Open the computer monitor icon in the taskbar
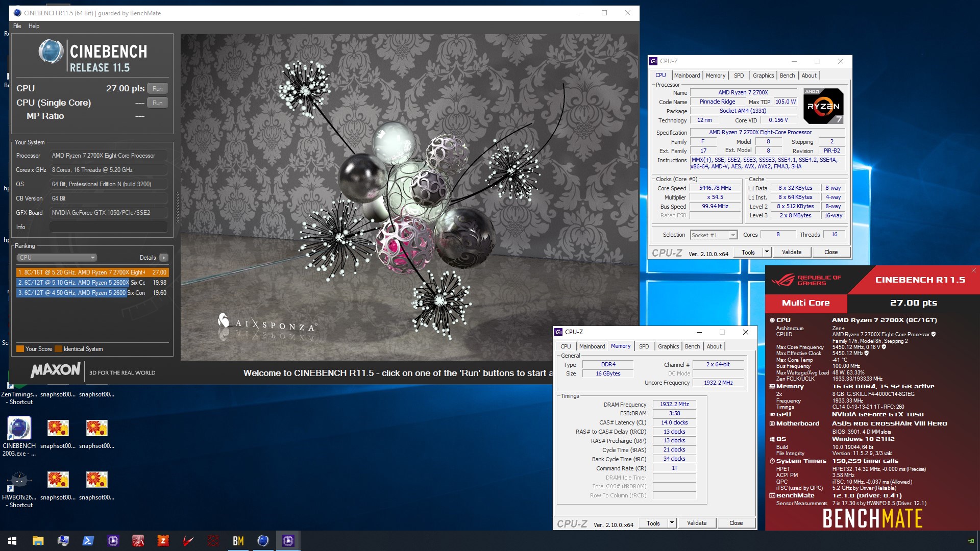 tap(63, 541)
